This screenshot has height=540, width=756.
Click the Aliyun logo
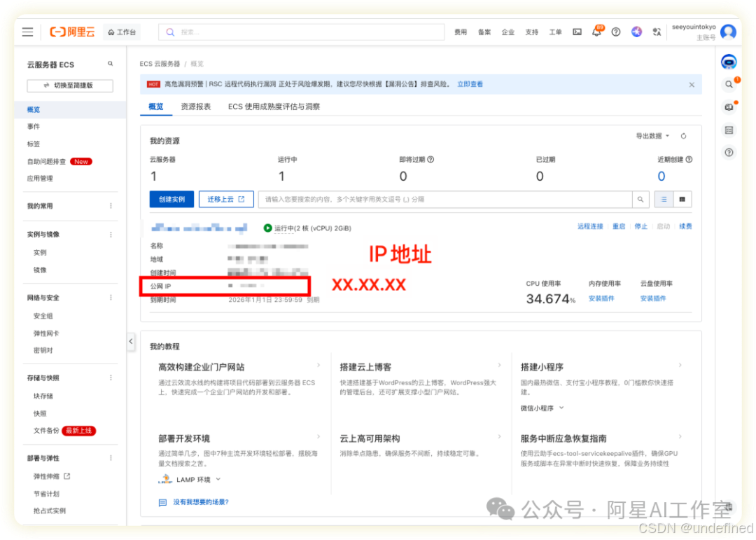pos(72,32)
